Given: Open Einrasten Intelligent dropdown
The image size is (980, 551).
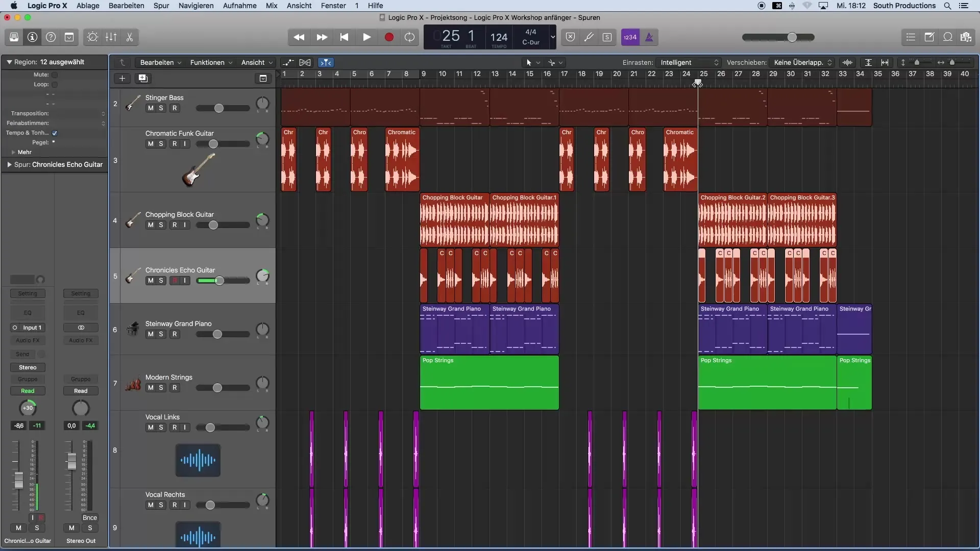Looking at the screenshot, I should click(x=689, y=62).
